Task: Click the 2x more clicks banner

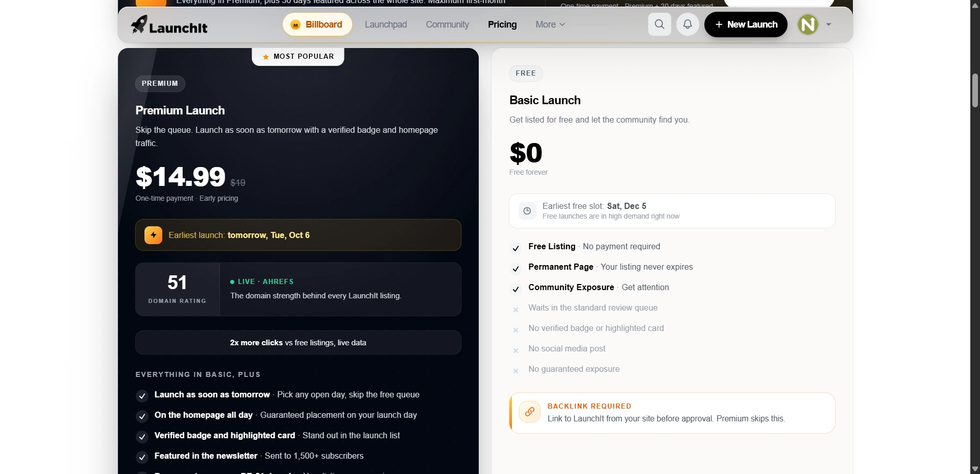Action: click(298, 343)
